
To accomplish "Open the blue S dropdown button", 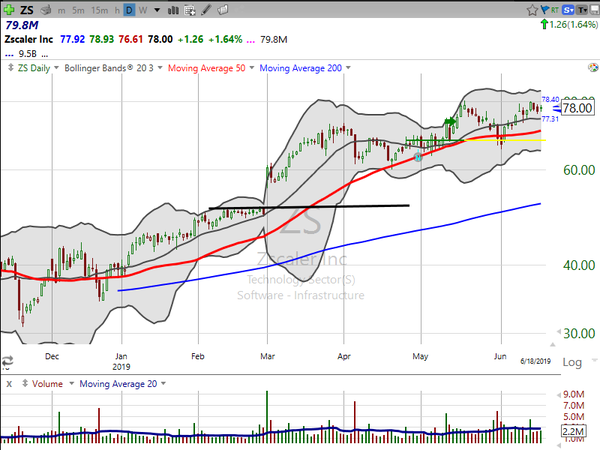I will [568, 10].
